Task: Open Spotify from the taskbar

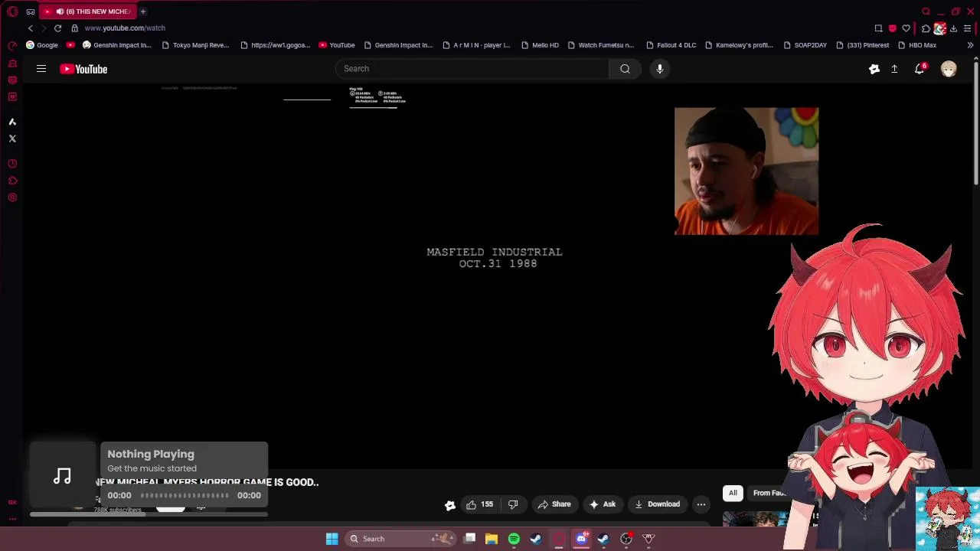Action: 514,539
